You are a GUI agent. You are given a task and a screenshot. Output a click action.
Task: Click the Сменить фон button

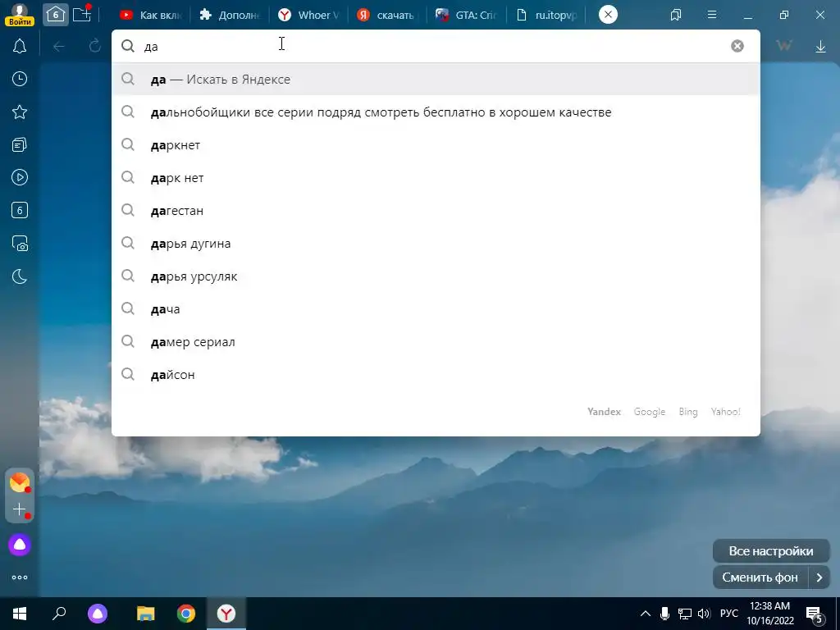coord(760,577)
